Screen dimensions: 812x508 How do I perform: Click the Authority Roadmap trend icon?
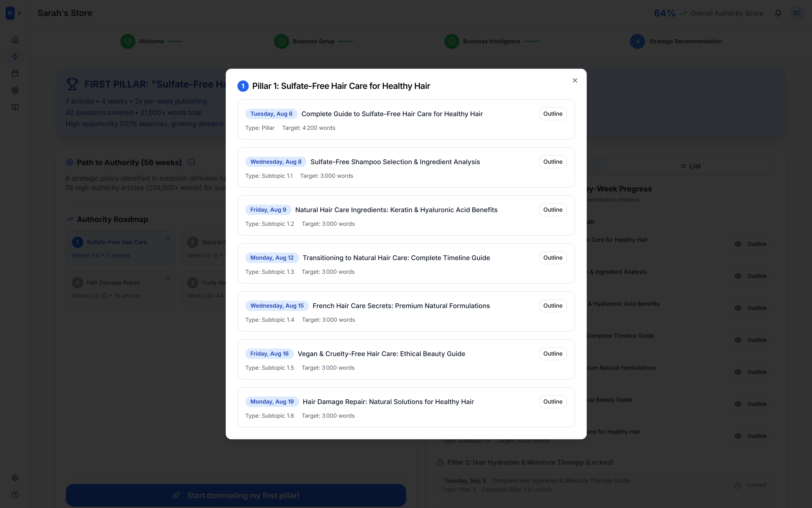[70, 219]
